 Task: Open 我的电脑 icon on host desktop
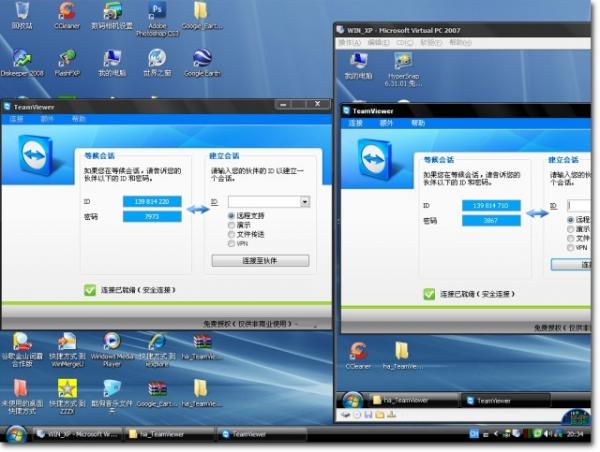(112, 58)
